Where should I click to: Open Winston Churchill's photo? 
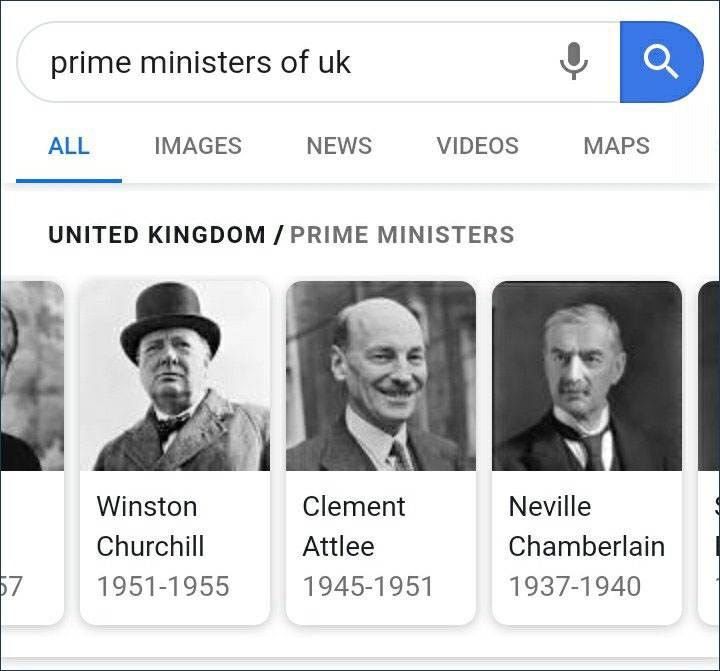pyautogui.click(x=175, y=376)
